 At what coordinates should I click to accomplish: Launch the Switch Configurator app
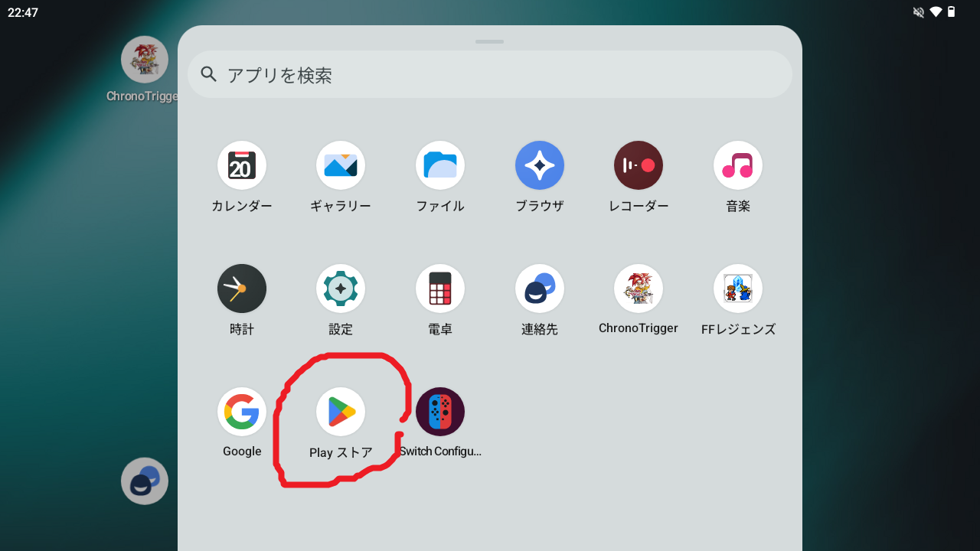[x=440, y=412]
